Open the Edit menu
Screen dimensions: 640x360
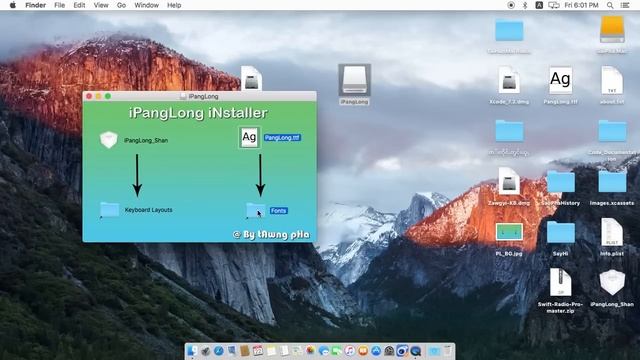(79, 5)
